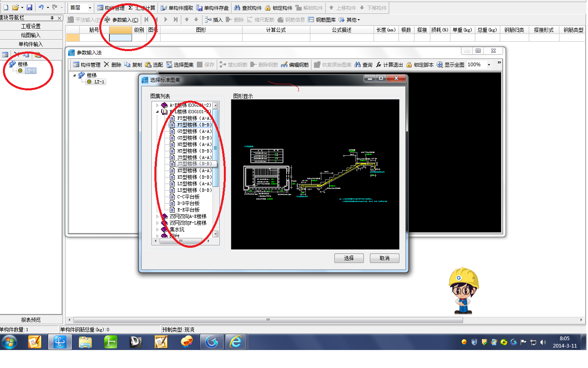Click 锁定构件 lock button
The height and width of the screenshot is (368, 588).
[x=279, y=8]
